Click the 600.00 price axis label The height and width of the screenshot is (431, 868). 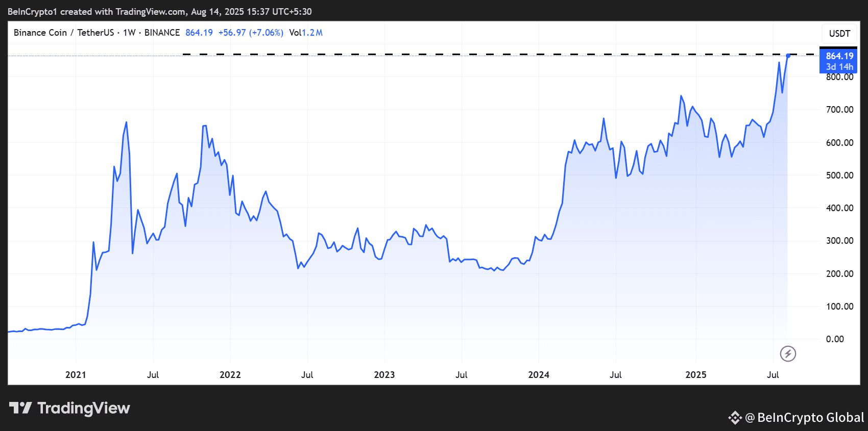point(839,143)
